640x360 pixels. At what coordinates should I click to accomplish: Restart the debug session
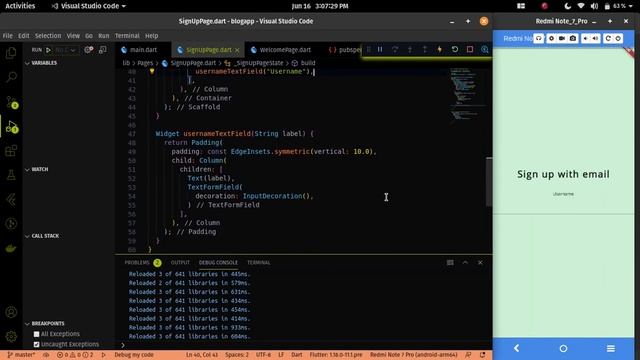(x=455, y=49)
